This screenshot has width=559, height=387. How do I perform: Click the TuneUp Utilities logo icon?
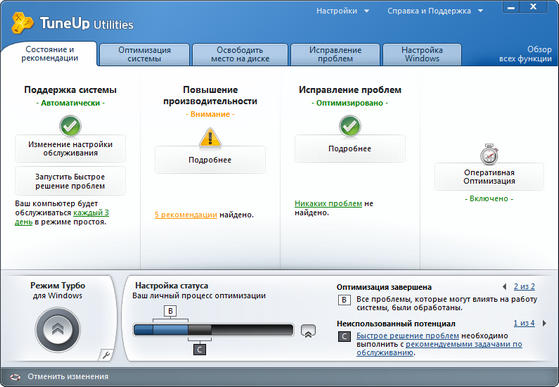[22, 23]
